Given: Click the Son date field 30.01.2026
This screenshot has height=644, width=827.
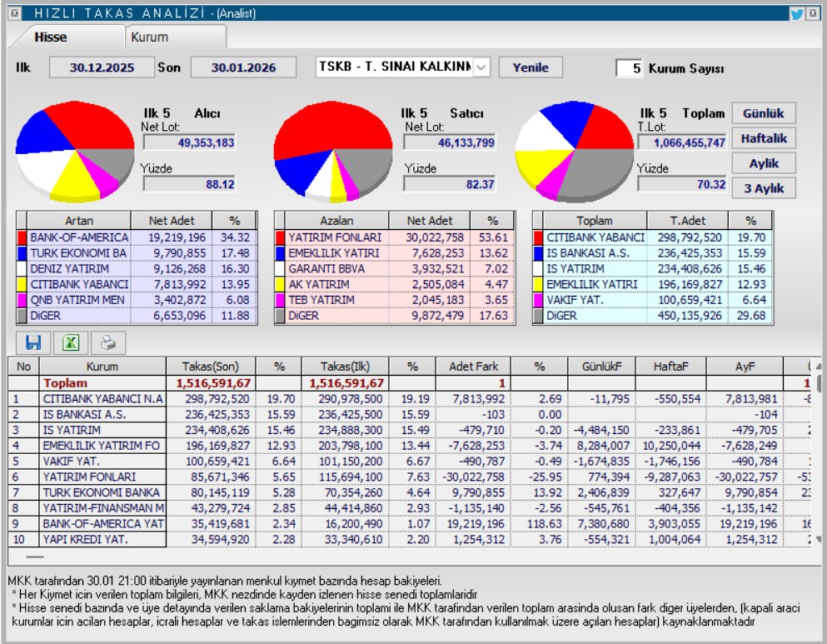Looking at the screenshot, I should [243, 67].
